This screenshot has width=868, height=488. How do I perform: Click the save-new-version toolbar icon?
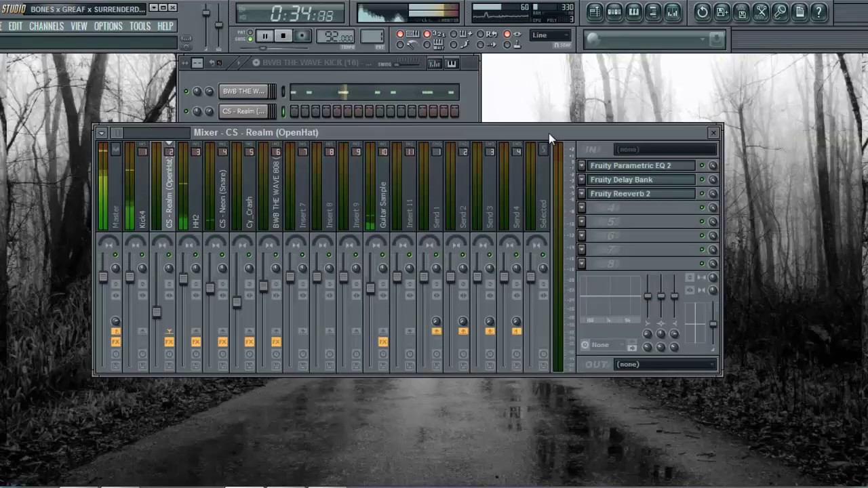tap(722, 12)
